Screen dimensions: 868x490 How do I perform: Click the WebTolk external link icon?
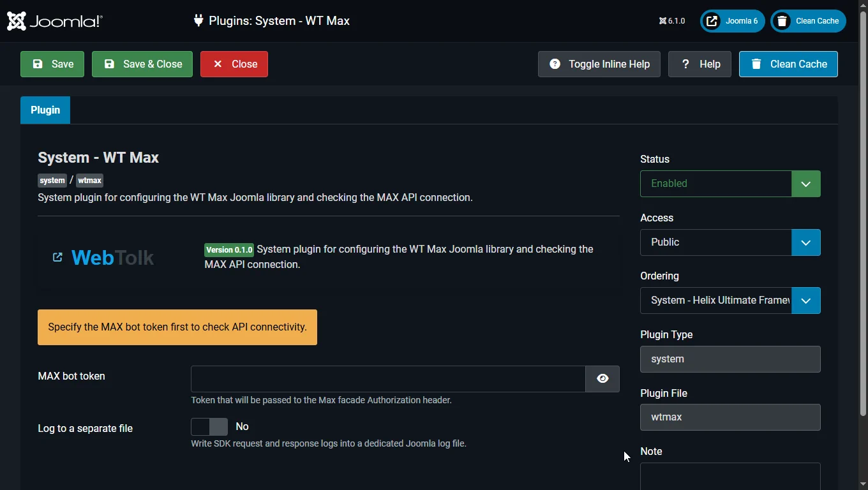57,257
